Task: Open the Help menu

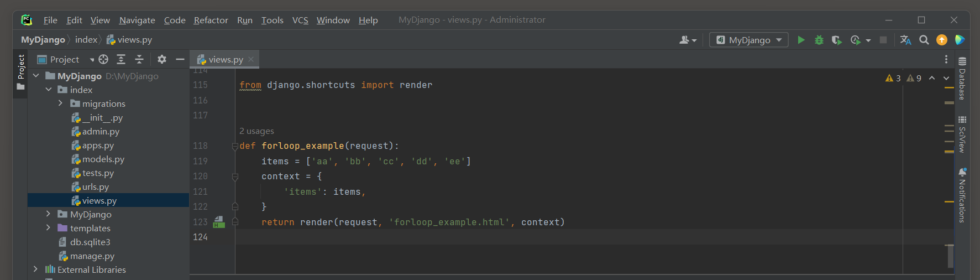Action: [368, 20]
